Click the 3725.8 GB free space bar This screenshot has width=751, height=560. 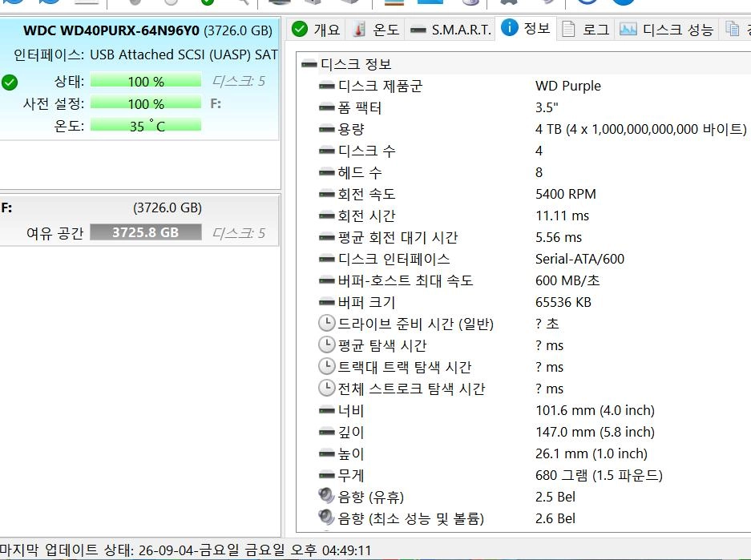146,232
